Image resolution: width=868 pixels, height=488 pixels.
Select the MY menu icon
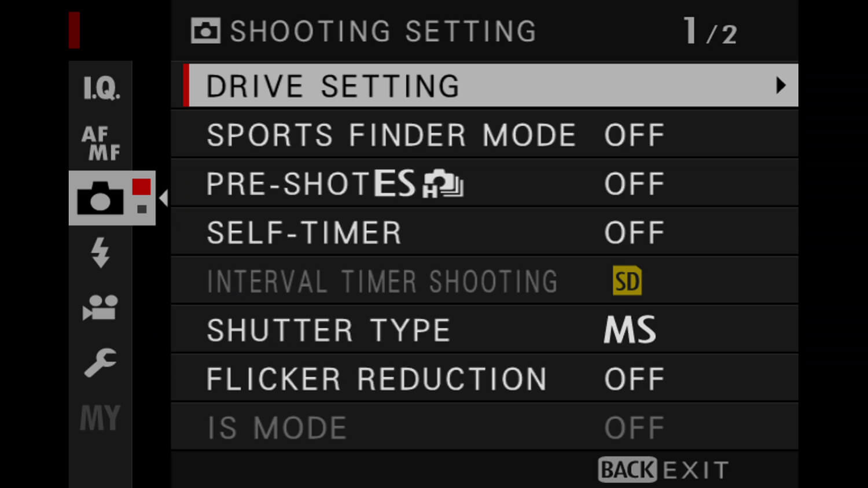[x=100, y=417]
